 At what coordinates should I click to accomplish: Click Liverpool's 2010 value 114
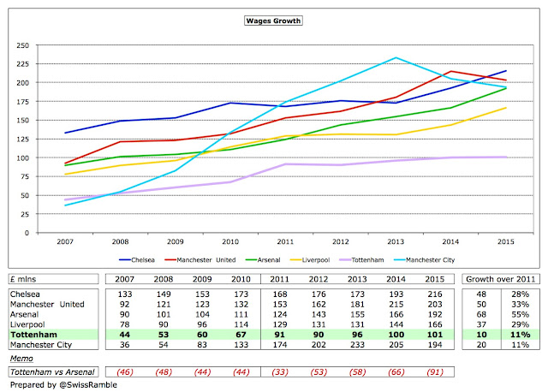tap(241, 324)
